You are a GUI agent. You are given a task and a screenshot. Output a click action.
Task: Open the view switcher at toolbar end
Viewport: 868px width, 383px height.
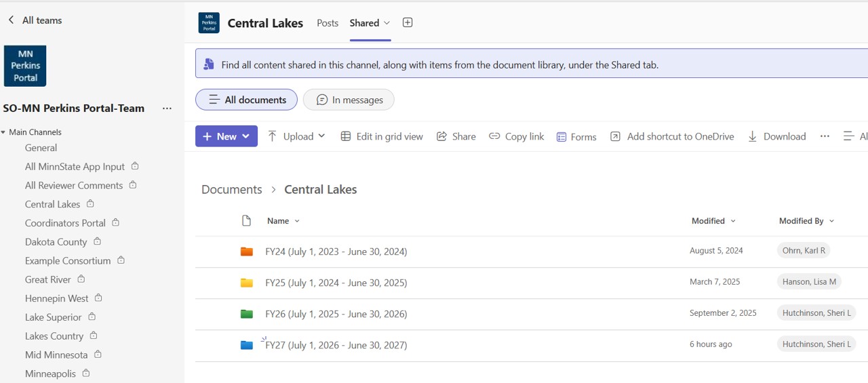(855, 136)
